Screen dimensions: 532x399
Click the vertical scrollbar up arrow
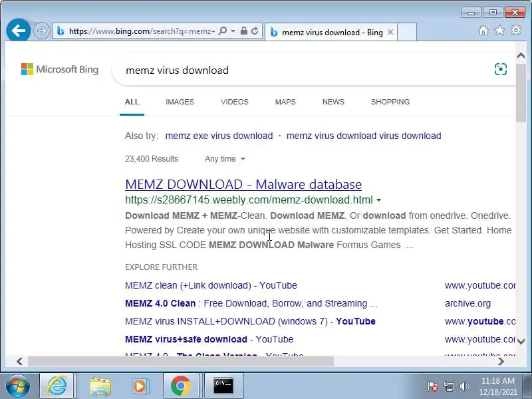click(521, 56)
